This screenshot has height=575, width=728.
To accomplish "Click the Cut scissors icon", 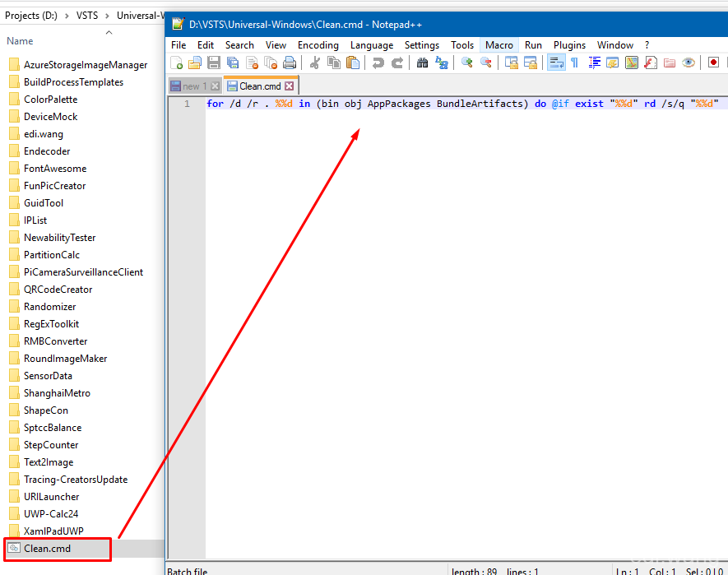I will tap(315, 63).
